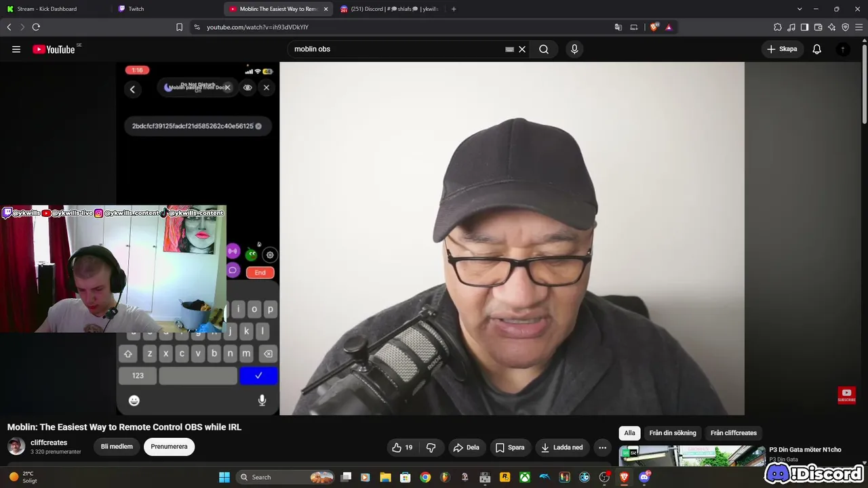Reload the current page

(x=36, y=27)
